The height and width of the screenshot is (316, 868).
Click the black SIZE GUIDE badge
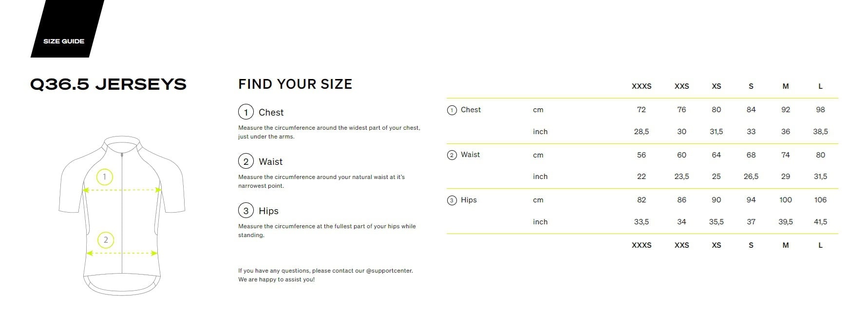64,41
